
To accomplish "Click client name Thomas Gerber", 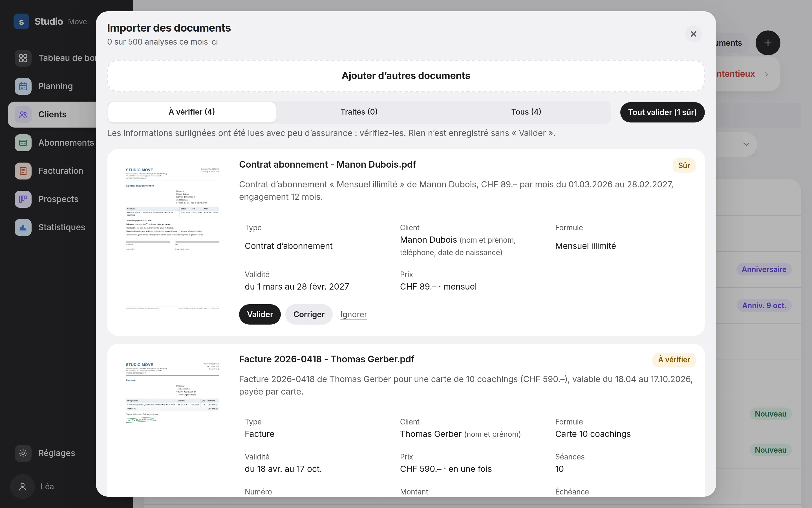I will 431,434.
